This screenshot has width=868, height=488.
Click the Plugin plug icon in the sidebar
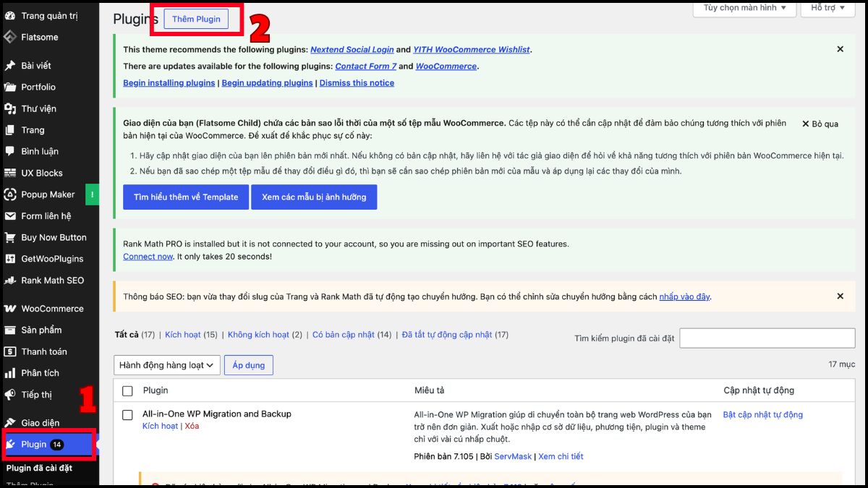pos(10,444)
